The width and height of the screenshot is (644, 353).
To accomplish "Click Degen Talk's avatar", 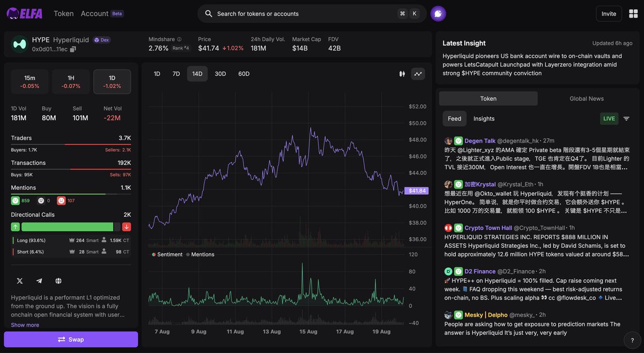I will (x=448, y=141).
